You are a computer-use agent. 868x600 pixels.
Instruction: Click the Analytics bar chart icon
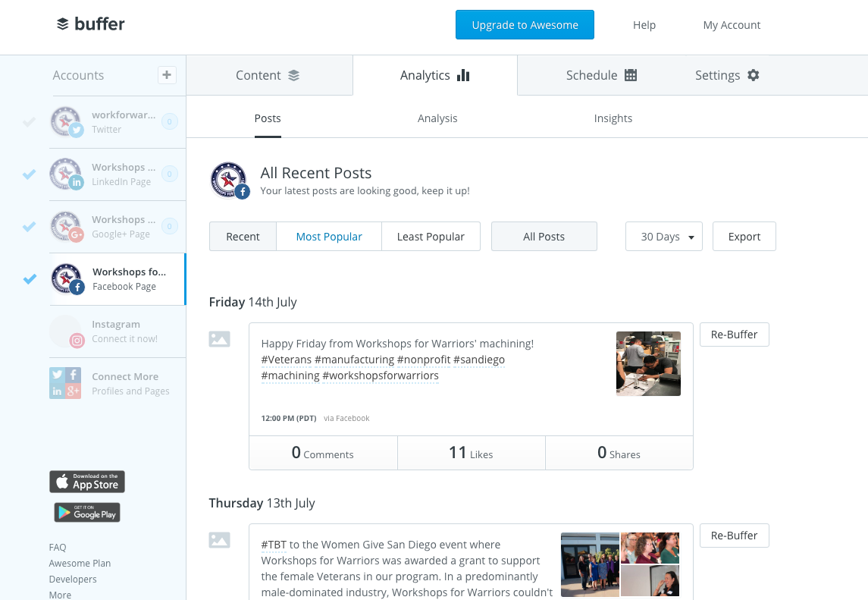[x=463, y=75]
